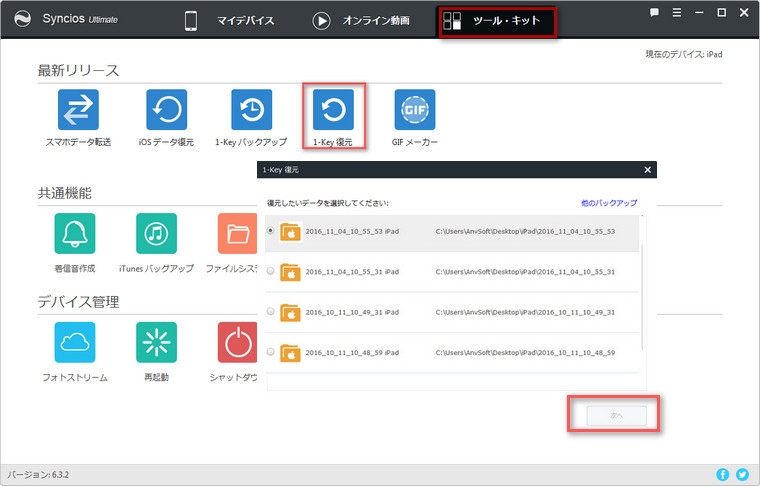Open the 他のバックアップ link
760x486 pixels.
pyautogui.click(x=609, y=203)
